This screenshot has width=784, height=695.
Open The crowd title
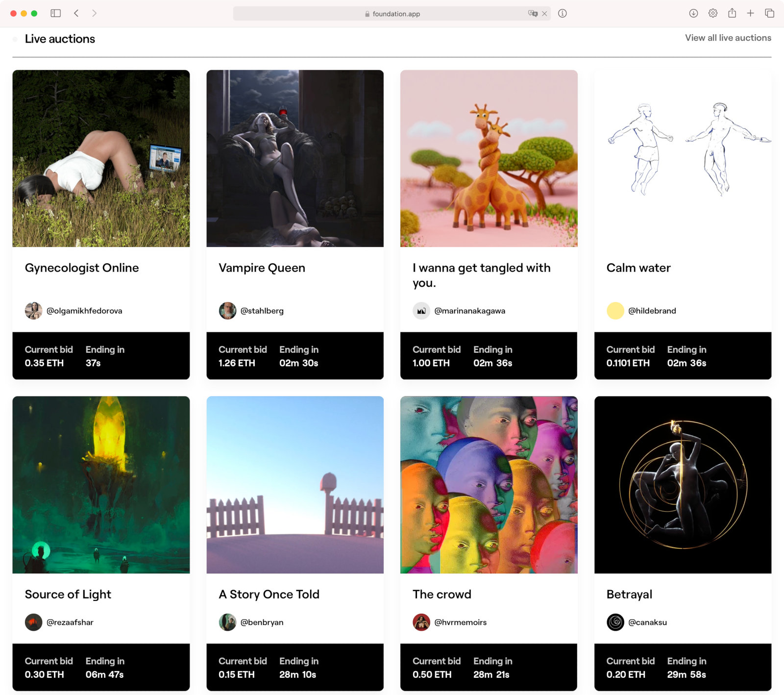coord(442,595)
